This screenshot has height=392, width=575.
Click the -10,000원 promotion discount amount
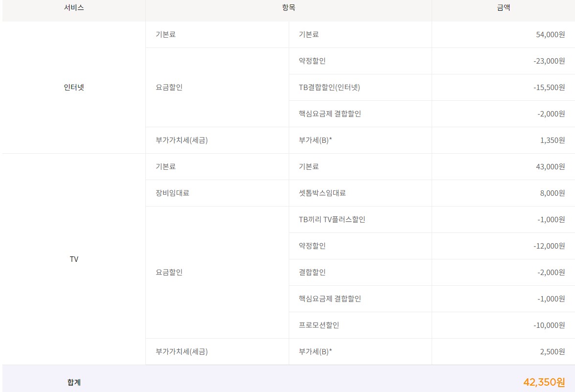click(549, 325)
